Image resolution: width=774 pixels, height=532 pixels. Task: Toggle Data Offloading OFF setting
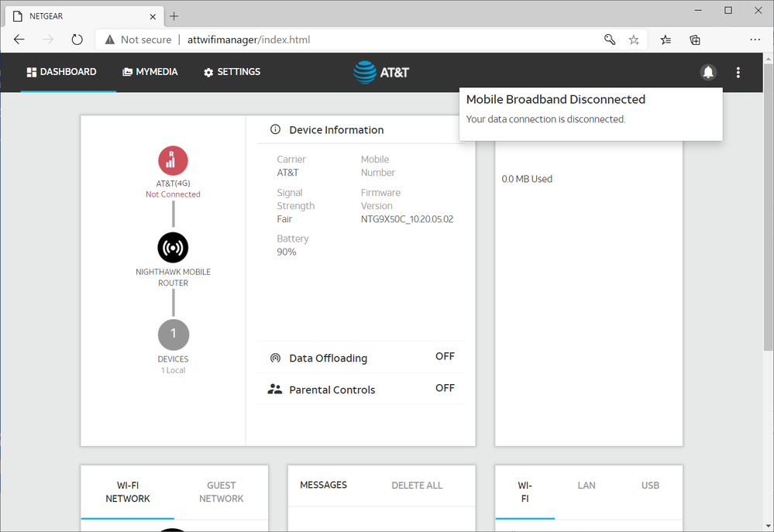[x=445, y=357]
